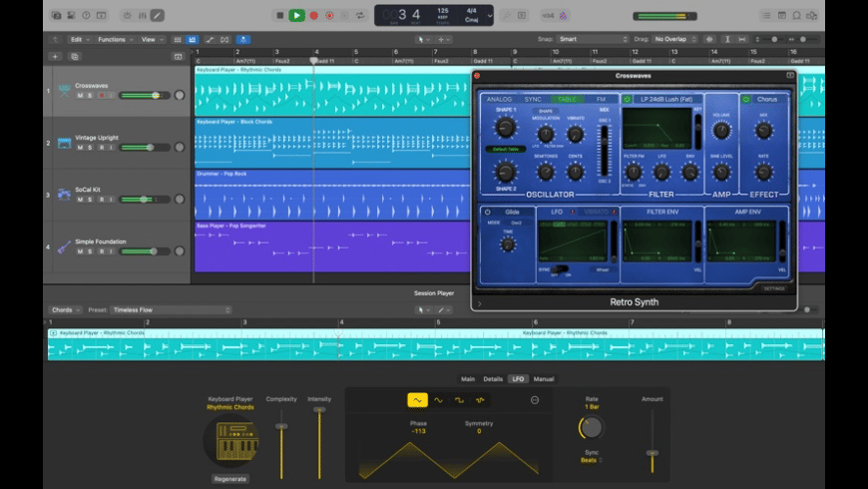Open the Note Pads icon

point(781,16)
